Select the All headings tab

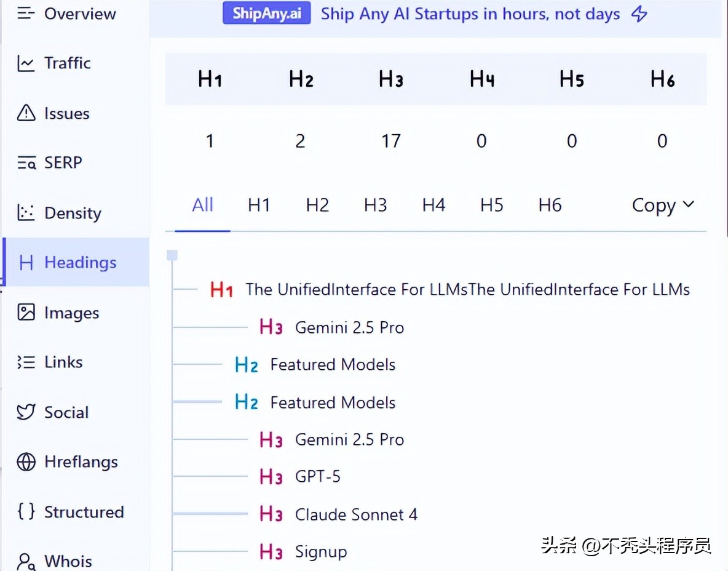(x=202, y=206)
